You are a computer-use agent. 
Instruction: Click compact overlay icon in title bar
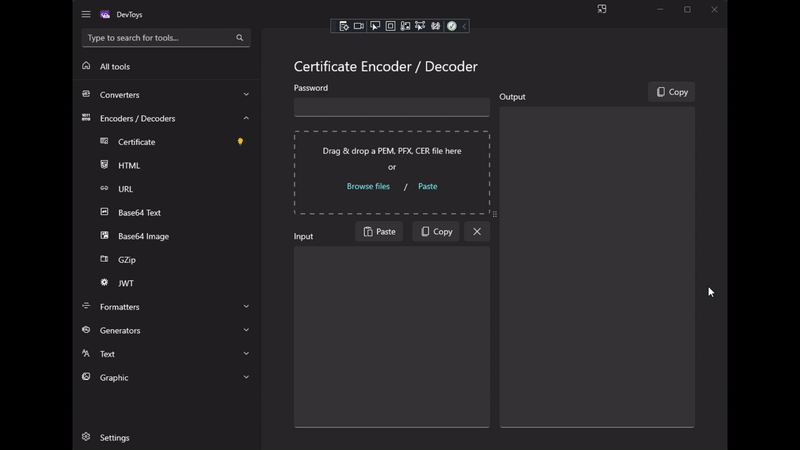(x=602, y=9)
